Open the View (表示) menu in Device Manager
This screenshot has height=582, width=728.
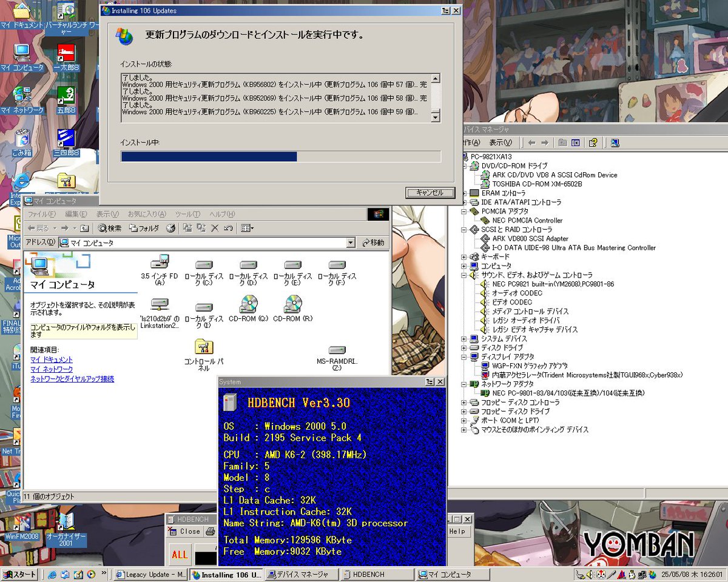500,142
